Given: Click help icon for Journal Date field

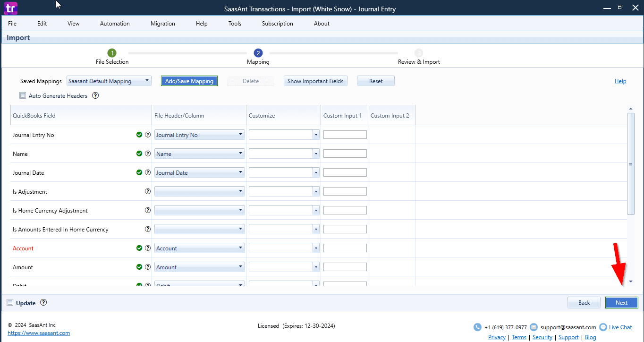Looking at the screenshot, I should (148, 172).
